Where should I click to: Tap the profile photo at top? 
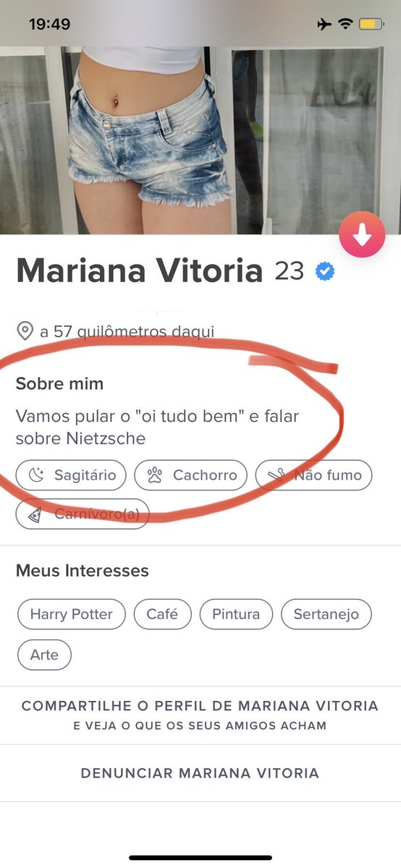(200, 140)
